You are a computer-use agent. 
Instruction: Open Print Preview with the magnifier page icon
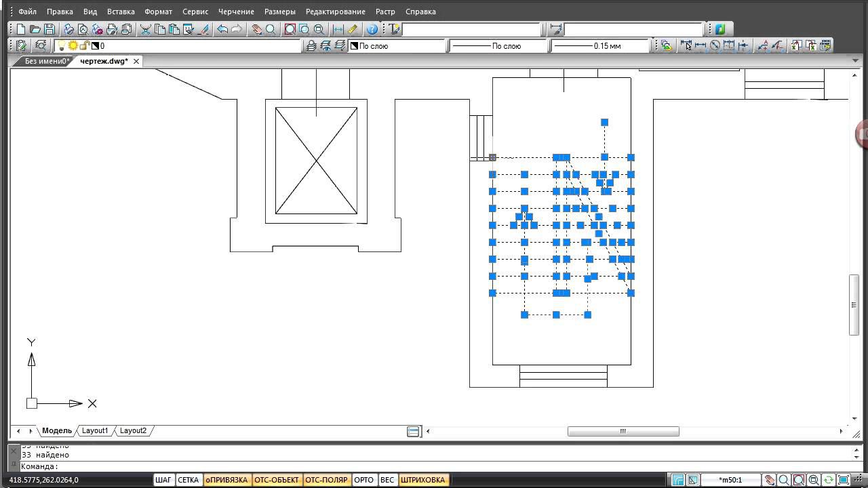pos(83,29)
